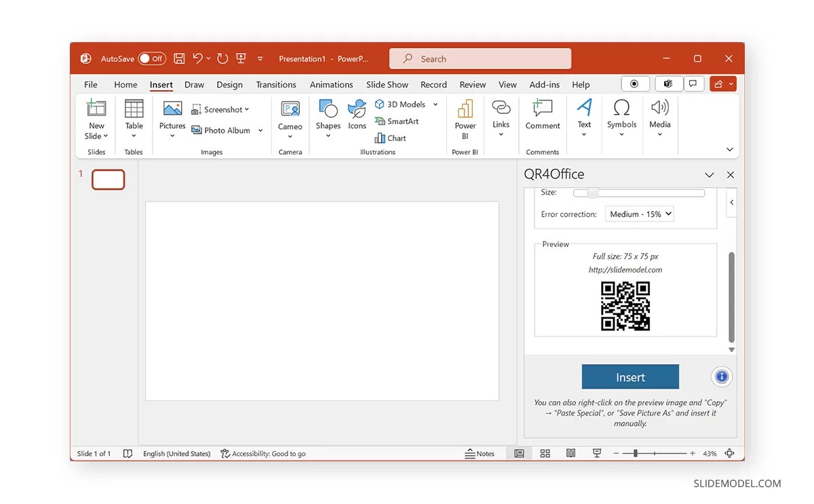Collapse the QR4Office pane
Image resolution: width=814 pixels, height=504 pixels.
tap(710, 174)
